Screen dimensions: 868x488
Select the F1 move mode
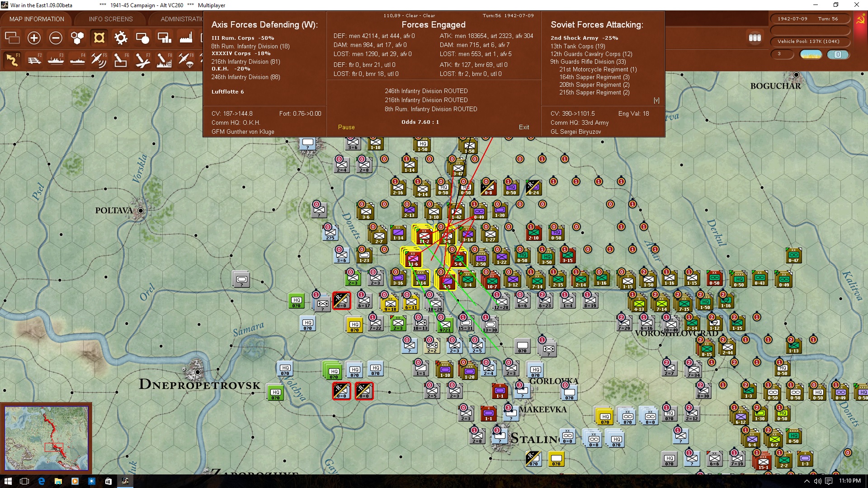[x=12, y=60]
